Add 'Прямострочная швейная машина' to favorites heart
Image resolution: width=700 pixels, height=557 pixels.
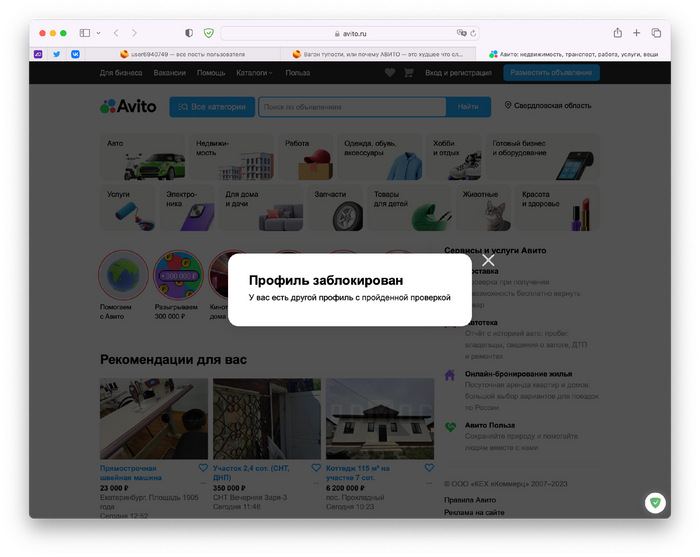click(203, 468)
